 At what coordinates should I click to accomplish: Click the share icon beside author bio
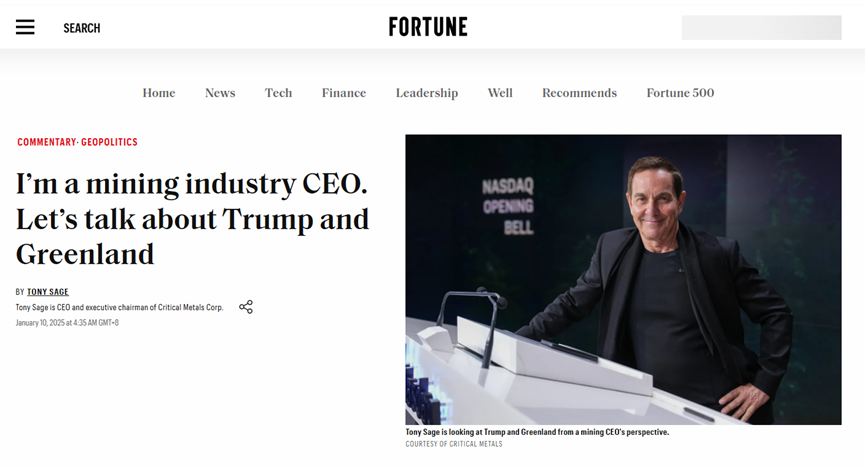[x=246, y=307]
